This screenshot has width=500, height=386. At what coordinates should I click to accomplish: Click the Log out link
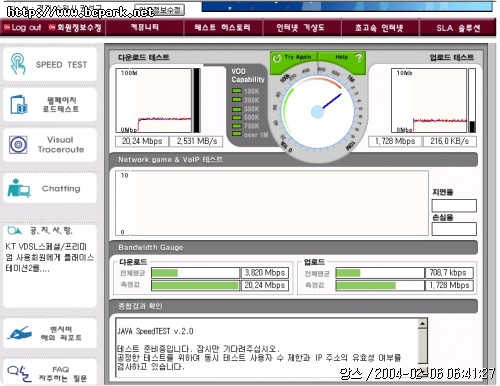point(22,28)
